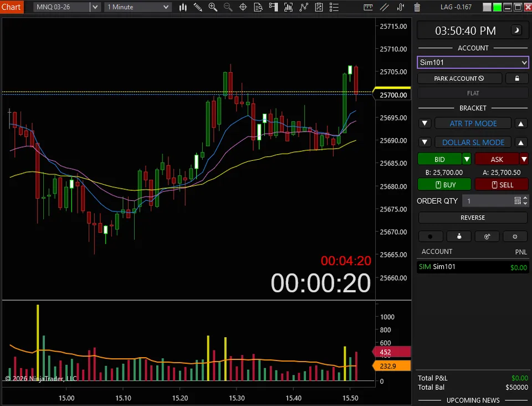Click the trash can delete icon
Screen dimensions: 532x406
pyautogui.click(x=417, y=7)
